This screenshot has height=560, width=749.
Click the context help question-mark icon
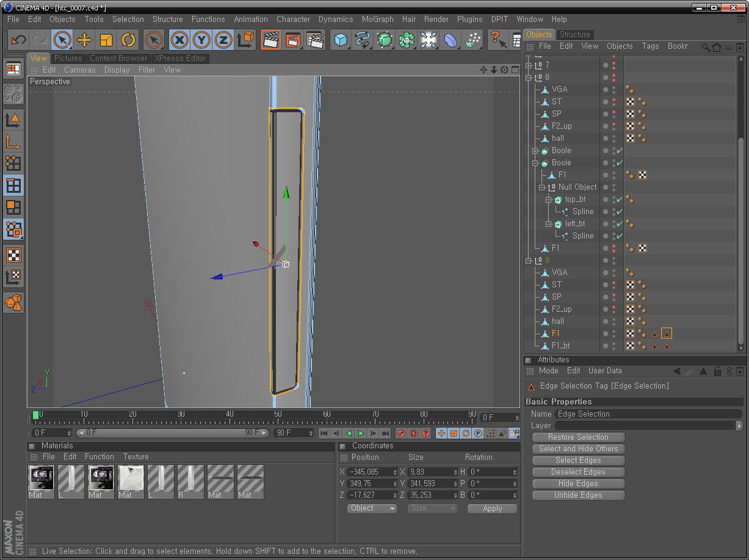(x=498, y=40)
